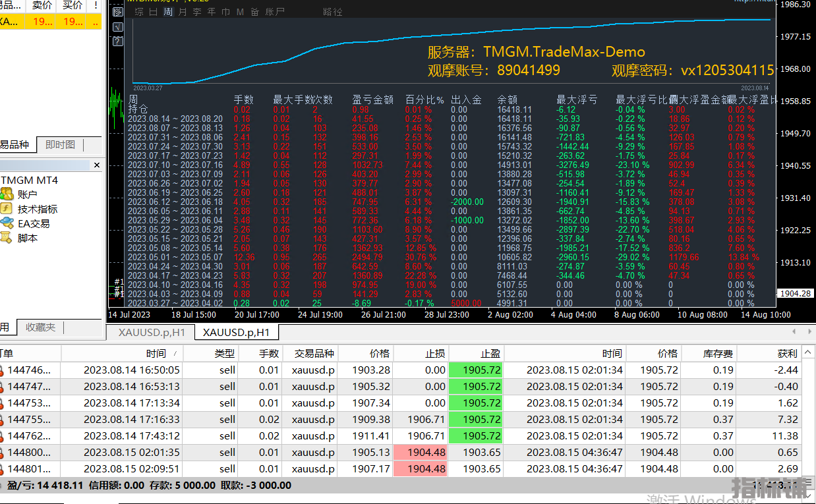The image size is (816, 504).
Task: Select the 币 symbol statistics tab
Action: 226,12
